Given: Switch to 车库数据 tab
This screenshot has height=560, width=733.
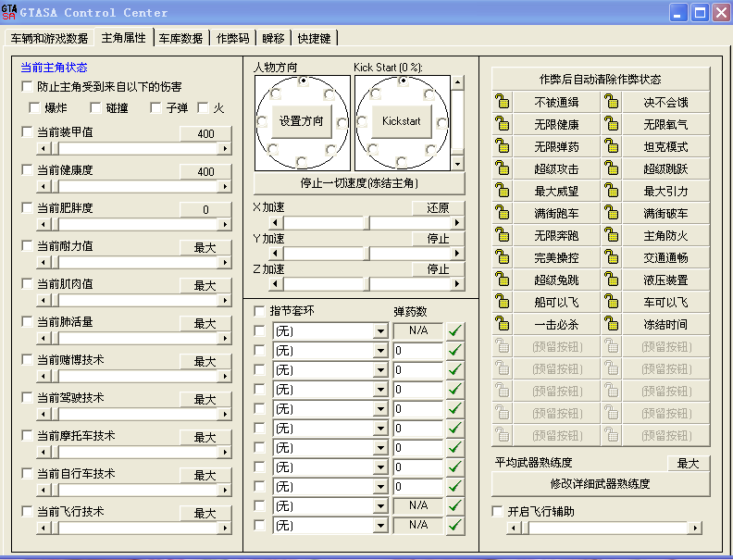Looking at the screenshot, I should (x=180, y=38).
